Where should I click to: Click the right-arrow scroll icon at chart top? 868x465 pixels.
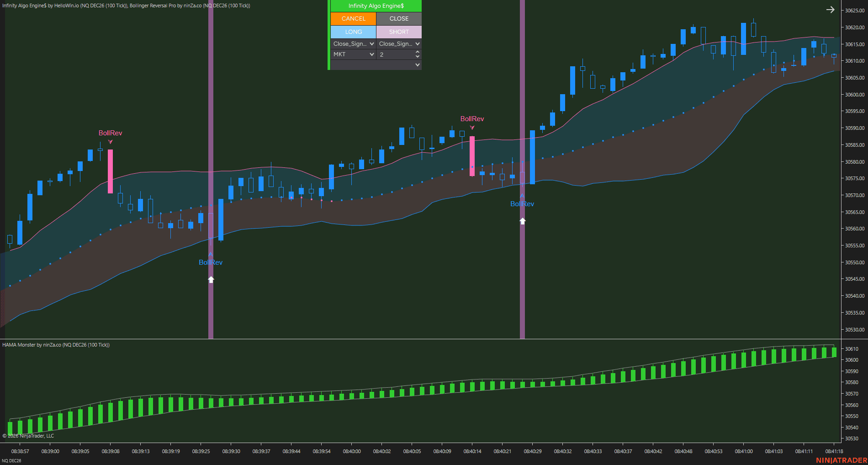(x=831, y=10)
